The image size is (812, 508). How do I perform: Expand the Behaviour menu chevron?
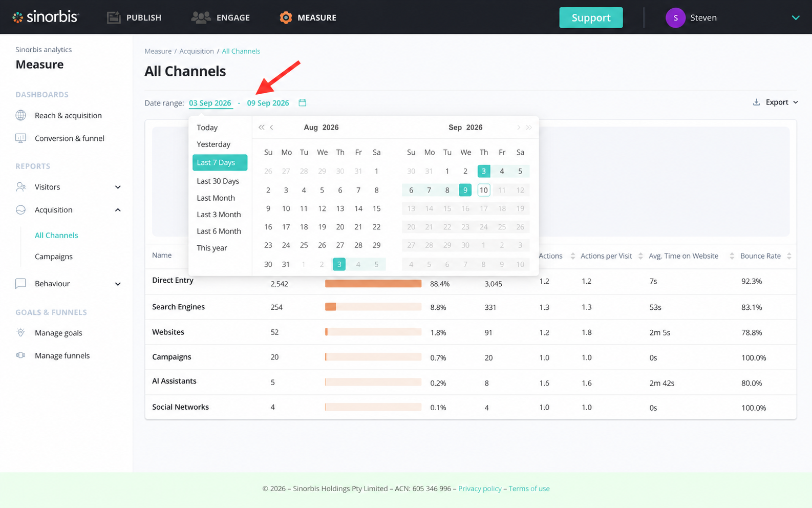pyautogui.click(x=118, y=284)
